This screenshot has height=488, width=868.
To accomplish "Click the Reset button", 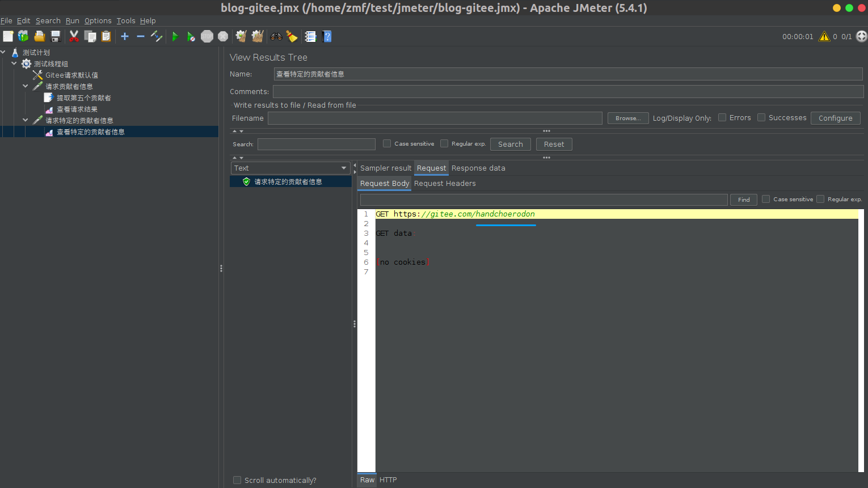I will [x=554, y=144].
